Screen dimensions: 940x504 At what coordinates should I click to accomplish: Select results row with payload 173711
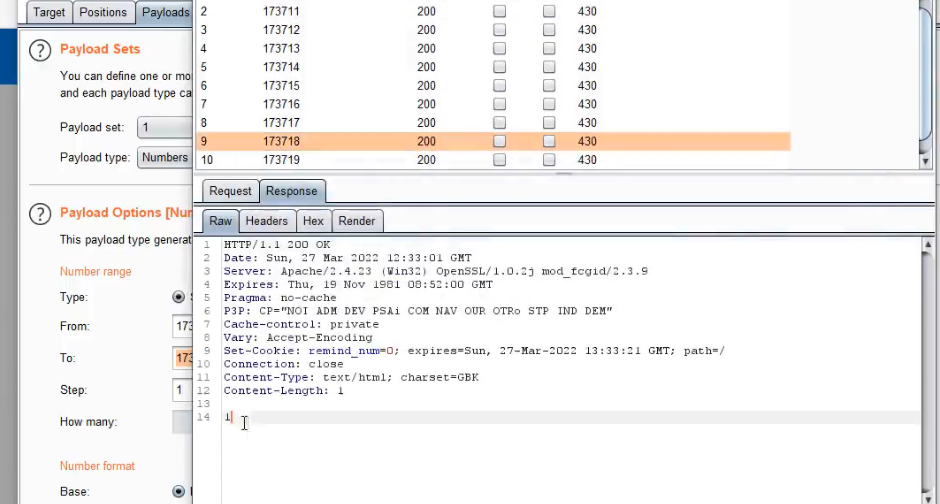(493, 11)
